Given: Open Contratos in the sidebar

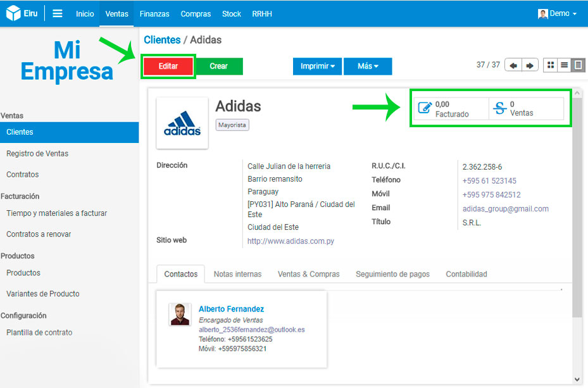Looking at the screenshot, I should pos(23,174).
